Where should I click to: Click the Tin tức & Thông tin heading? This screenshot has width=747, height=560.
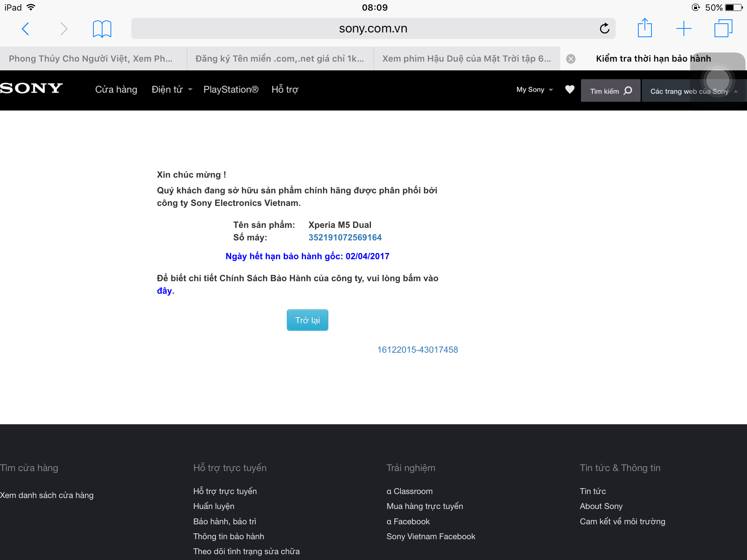pyautogui.click(x=620, y=468)
